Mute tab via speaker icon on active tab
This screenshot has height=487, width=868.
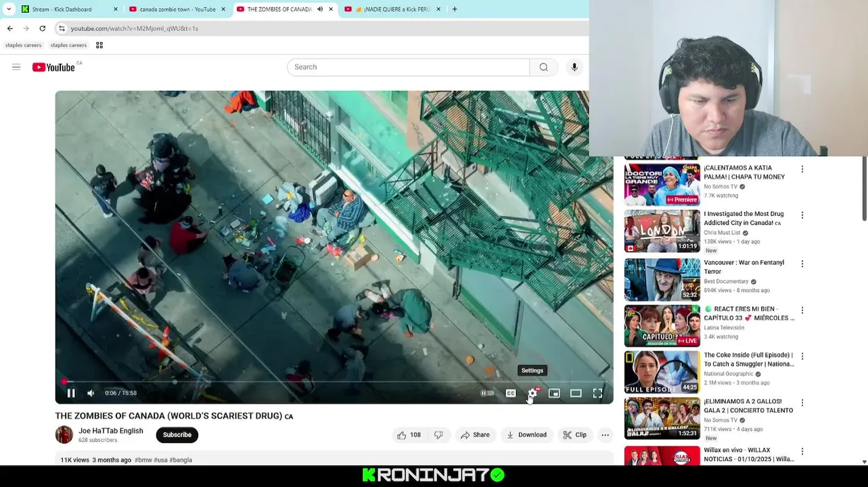(x=319, y=9)
